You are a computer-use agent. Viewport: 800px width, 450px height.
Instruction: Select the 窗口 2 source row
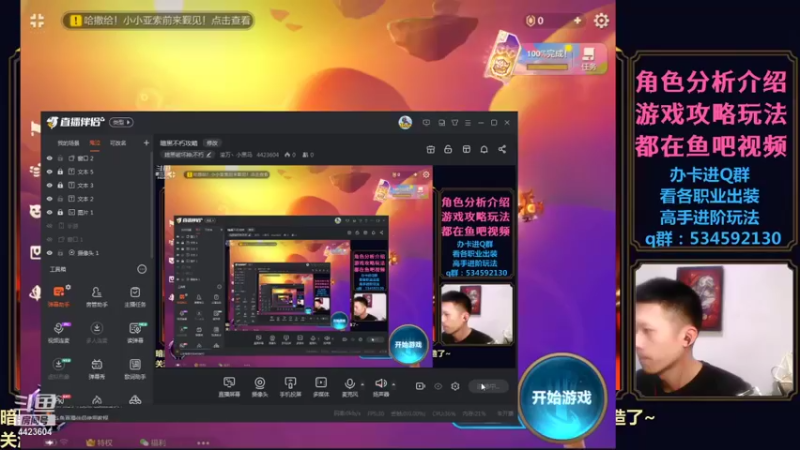[97, 158]
